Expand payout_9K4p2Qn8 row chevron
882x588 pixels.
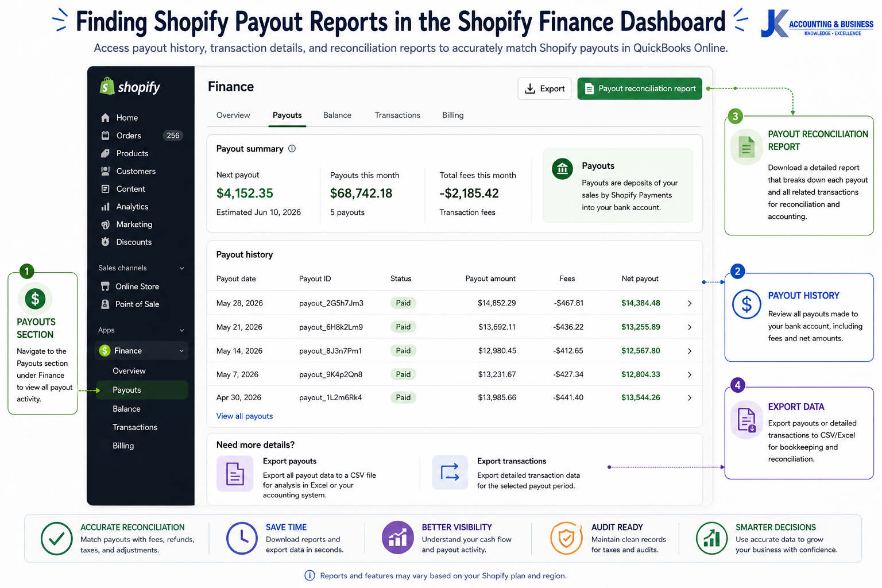[x=690, y=374]
